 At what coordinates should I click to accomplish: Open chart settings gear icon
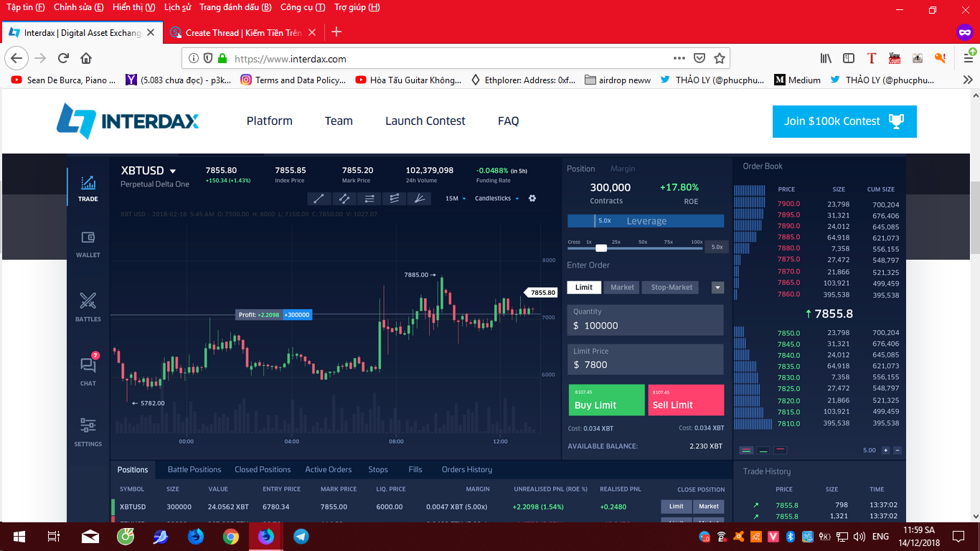532,198
